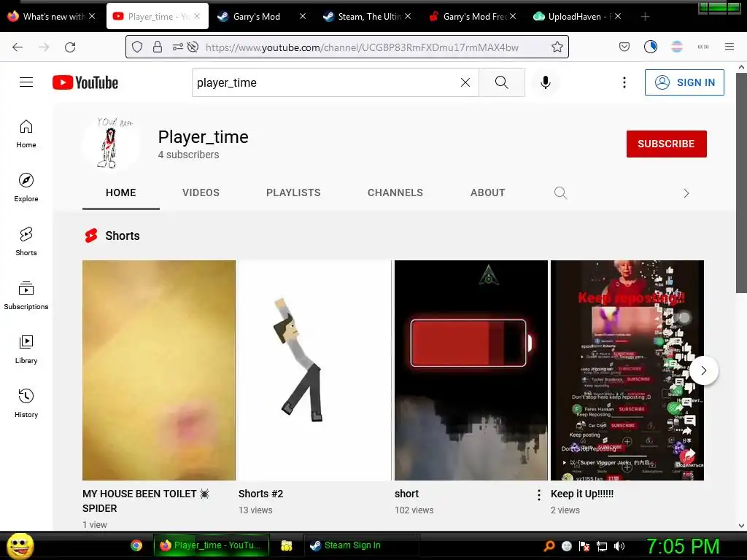
Task: Open the site permissions icon in address bar
Action: [x=178, y=47]
